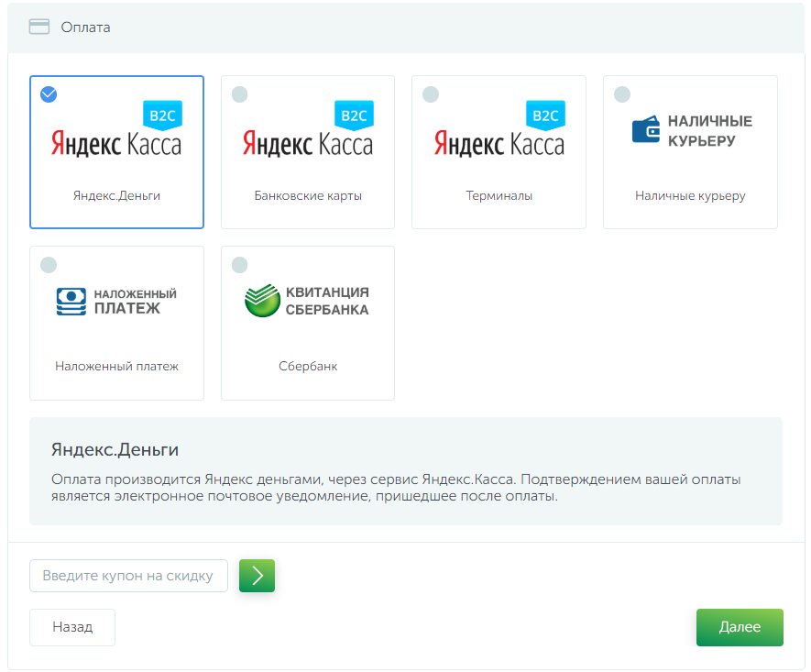Click the Наличные курьеру card label

pos(690,195)
